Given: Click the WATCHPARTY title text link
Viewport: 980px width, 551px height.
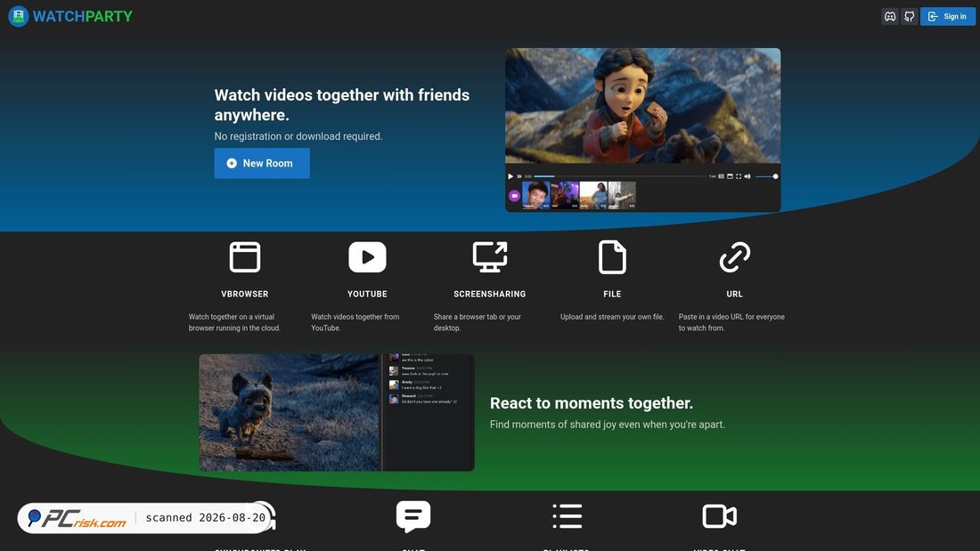Looking at the screenshot, I should 83,16.
